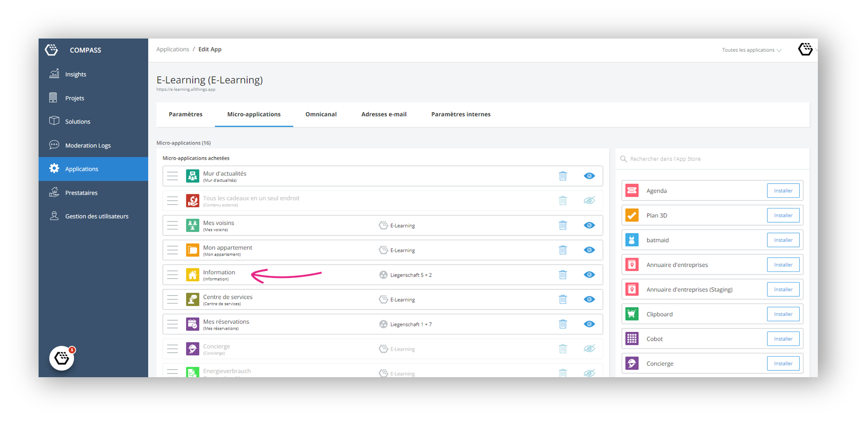Hide Centre de services micro-app

tap(589, 299)
